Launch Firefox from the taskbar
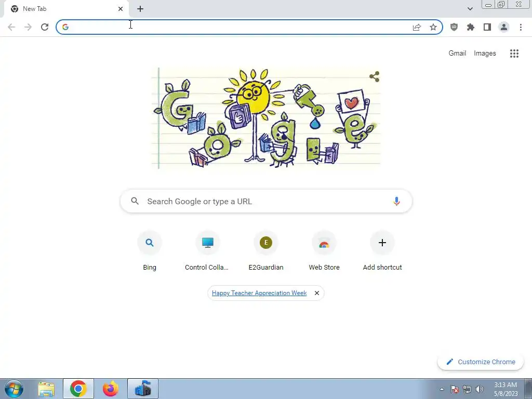This screenshot has height=399, width=532. 111,389
